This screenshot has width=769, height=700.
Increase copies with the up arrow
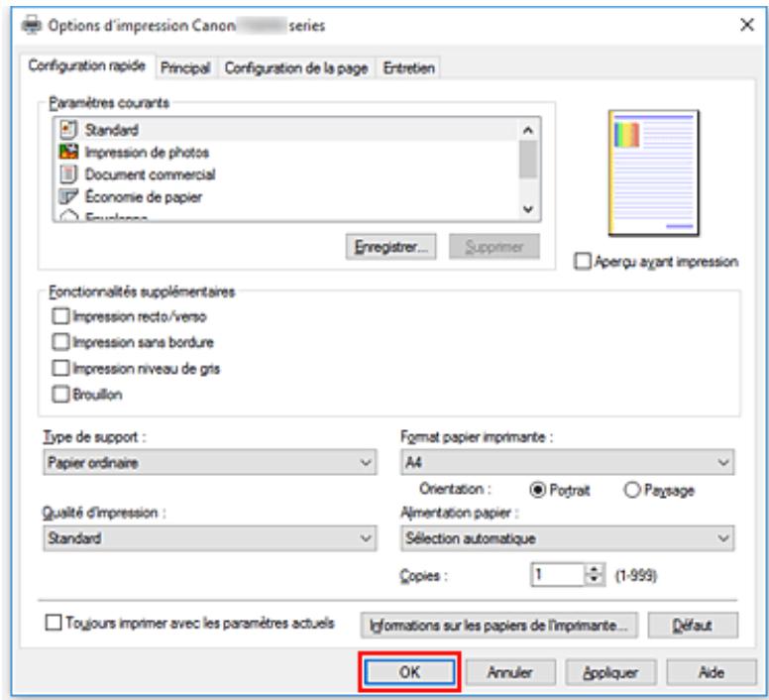click(595, 569)
